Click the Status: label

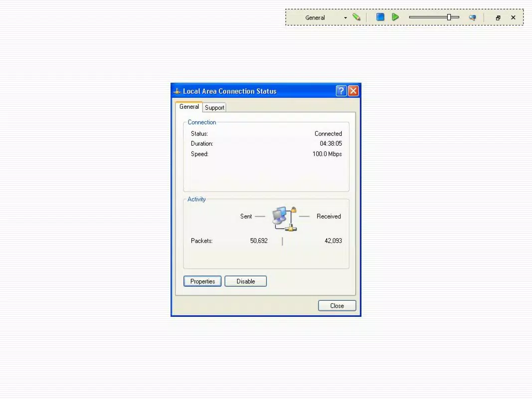(199, 134)
